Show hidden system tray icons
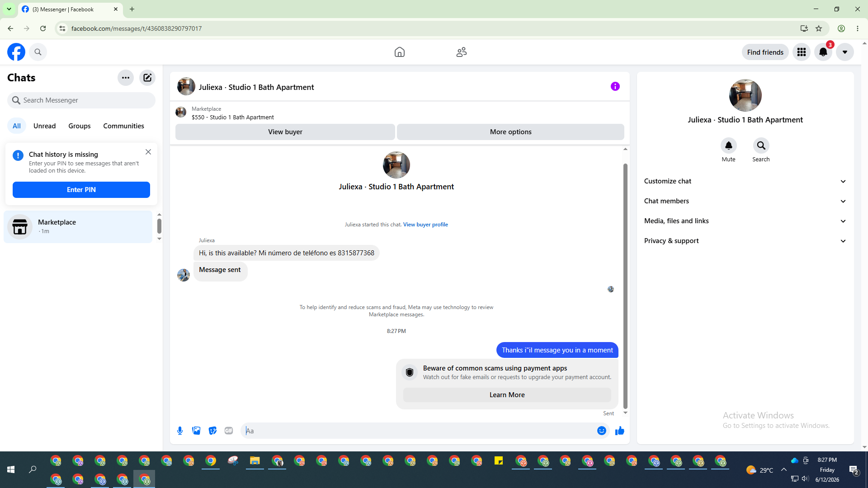 coord(784,470)
